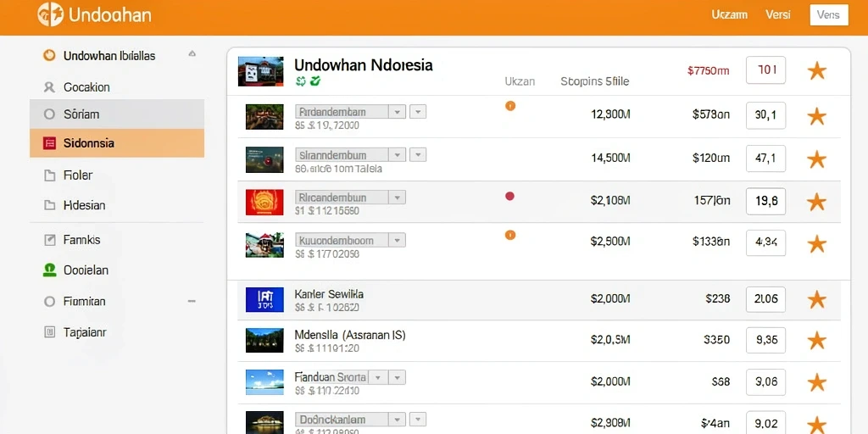Viewport: 868px width, 434px height.
Task: Click the orange clock icon beside Undowhan Ibrialas
Action: pos(49,55)
